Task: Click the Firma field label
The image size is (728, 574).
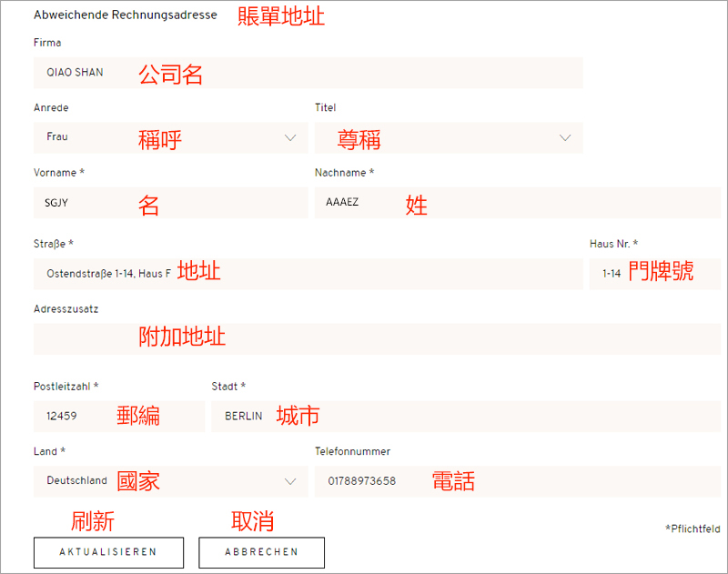Action: pos(47,43)
